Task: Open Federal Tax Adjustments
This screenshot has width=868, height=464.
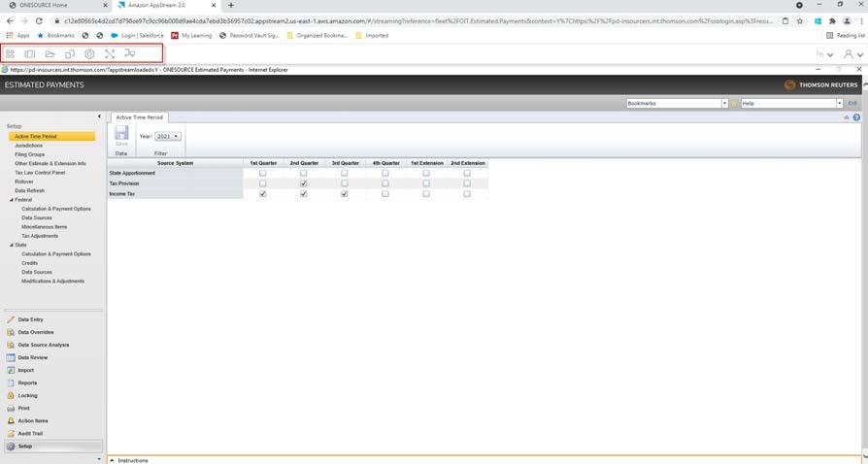Action: [x=40, y=236]
